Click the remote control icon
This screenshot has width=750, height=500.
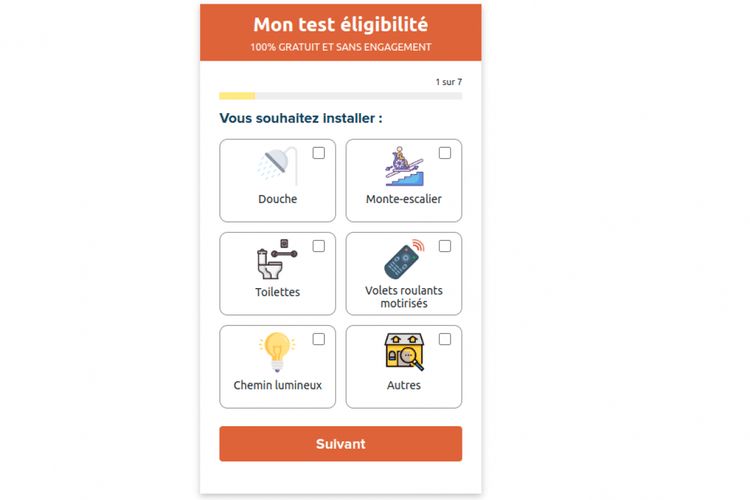[x=403, y=259]
